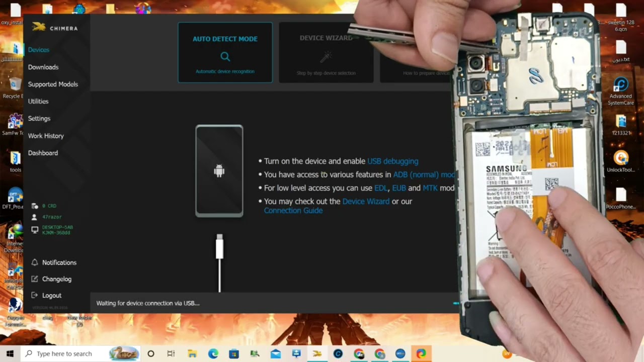Open the EUB mode link

click(399, 188)
